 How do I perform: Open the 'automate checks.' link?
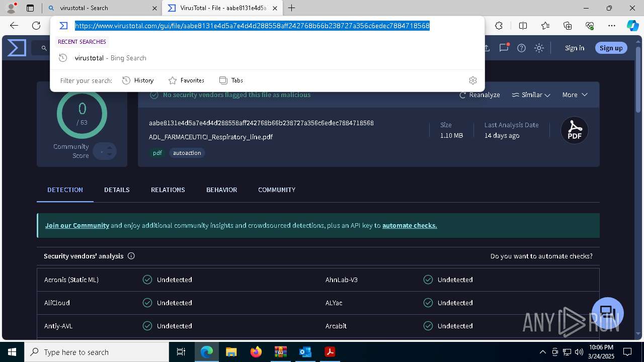[410, 225]
